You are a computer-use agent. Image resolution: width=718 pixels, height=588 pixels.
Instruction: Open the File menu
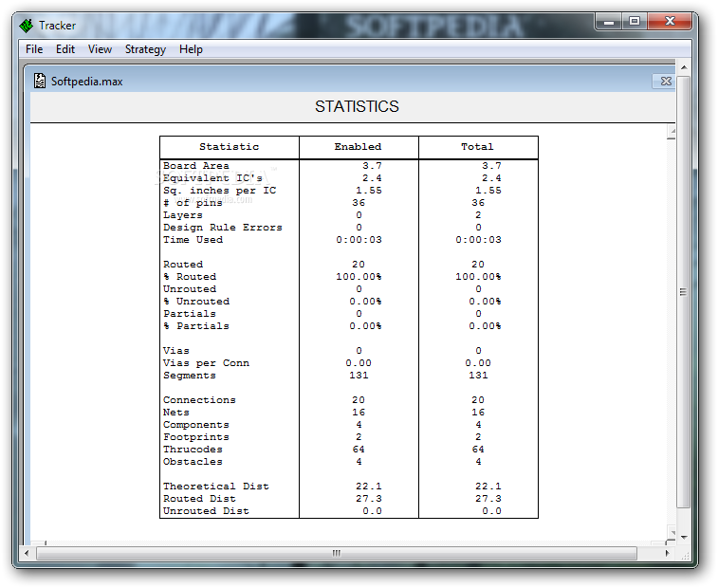(34, 49)
